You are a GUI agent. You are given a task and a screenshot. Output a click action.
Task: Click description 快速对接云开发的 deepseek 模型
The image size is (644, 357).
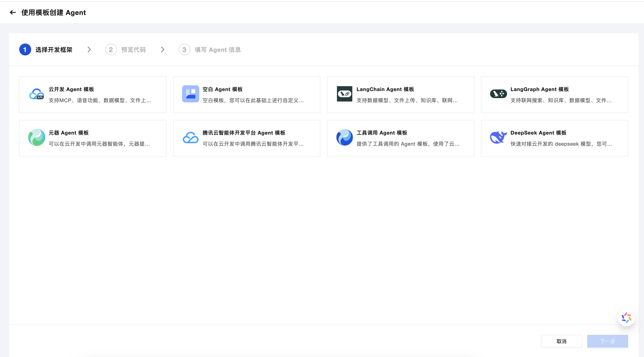coord(561,144)
